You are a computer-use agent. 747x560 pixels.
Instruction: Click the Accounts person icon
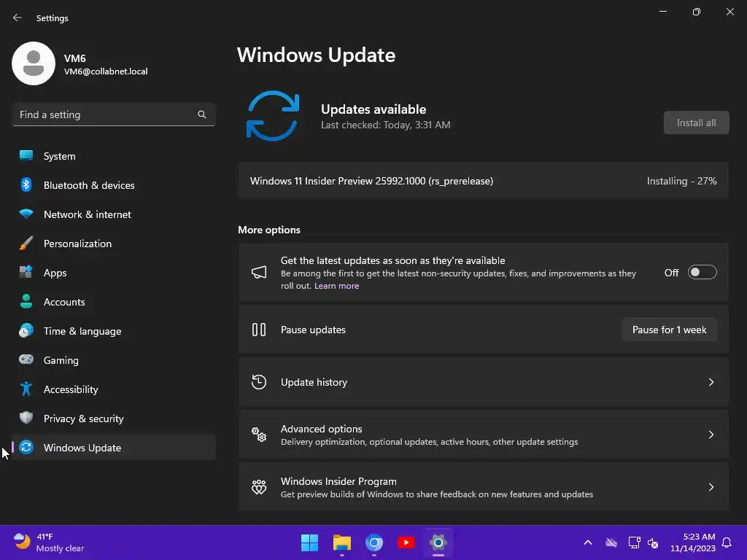click(x=26, y=301)
